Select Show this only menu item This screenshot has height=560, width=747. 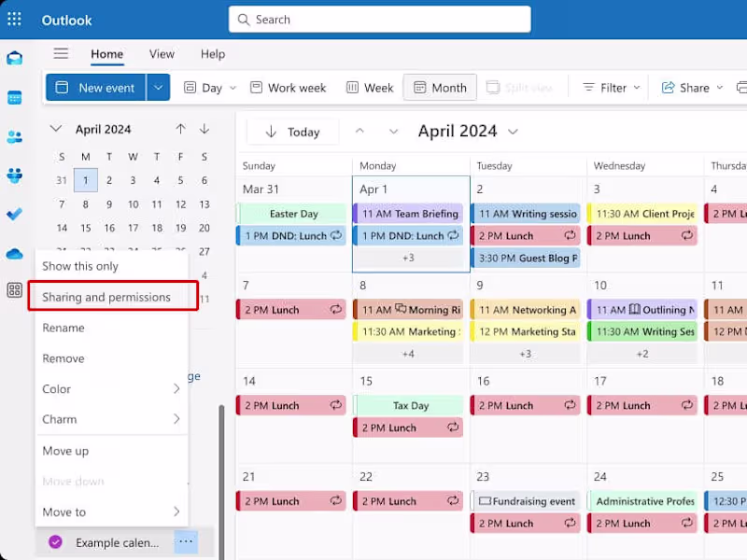[111, 266]
